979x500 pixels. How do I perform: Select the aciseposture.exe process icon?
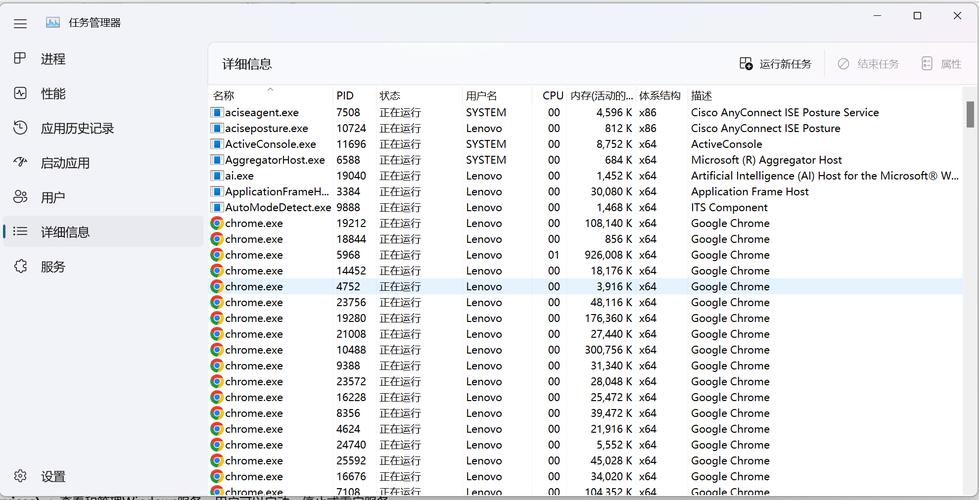(x=217, y=128)
